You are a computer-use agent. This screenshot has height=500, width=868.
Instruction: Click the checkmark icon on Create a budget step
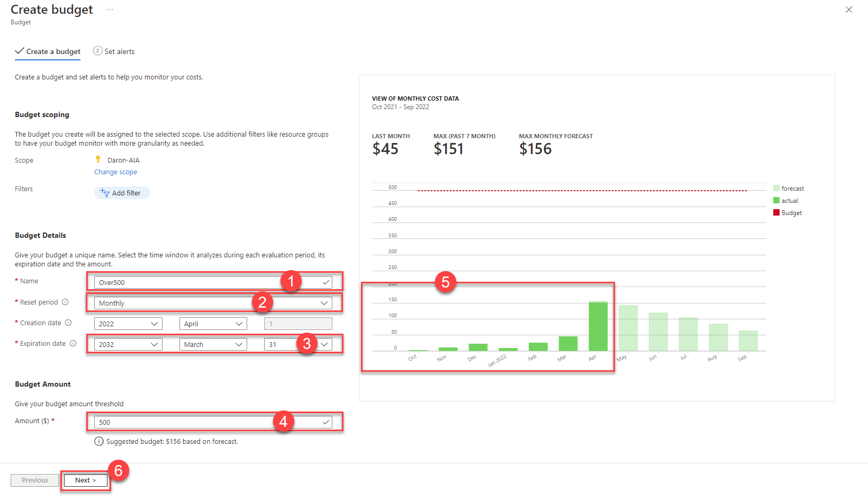pos(20,50)
